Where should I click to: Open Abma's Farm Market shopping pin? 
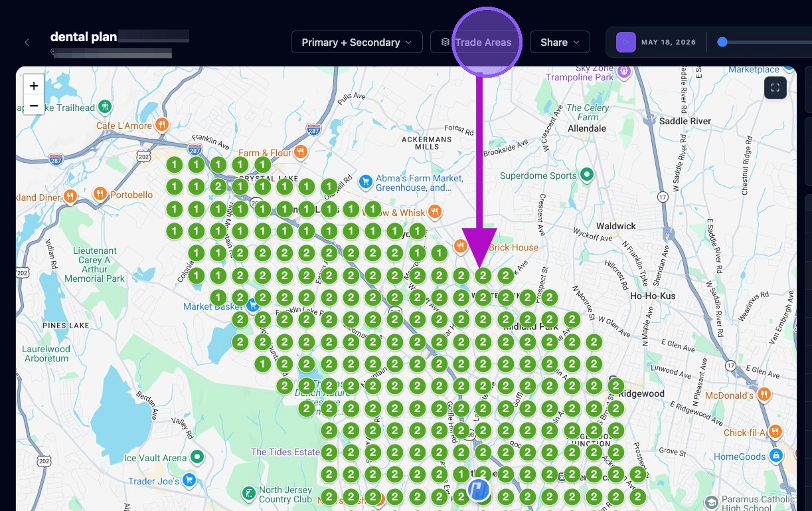click(365, 181)
